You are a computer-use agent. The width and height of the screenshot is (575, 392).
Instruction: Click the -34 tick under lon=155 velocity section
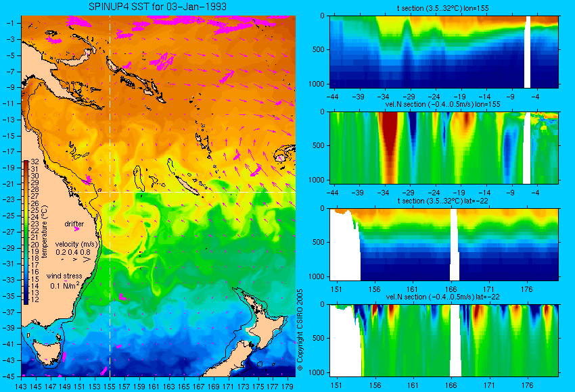[x=383, y=193]
